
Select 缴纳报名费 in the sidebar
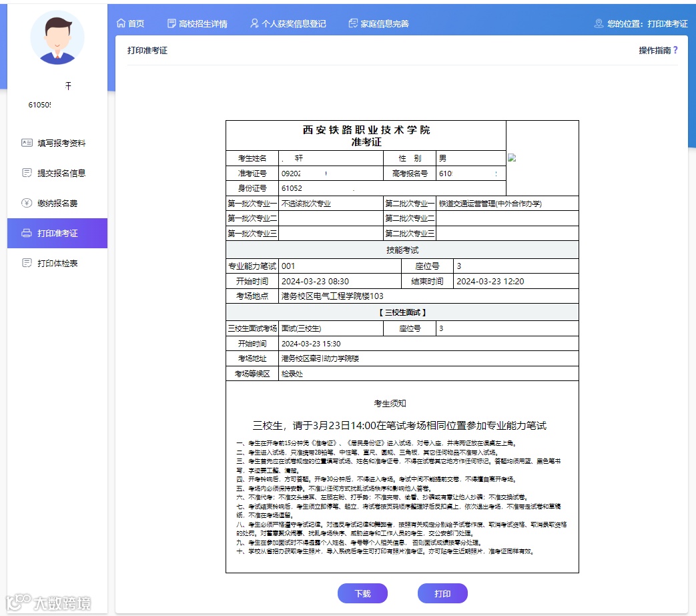57,204
